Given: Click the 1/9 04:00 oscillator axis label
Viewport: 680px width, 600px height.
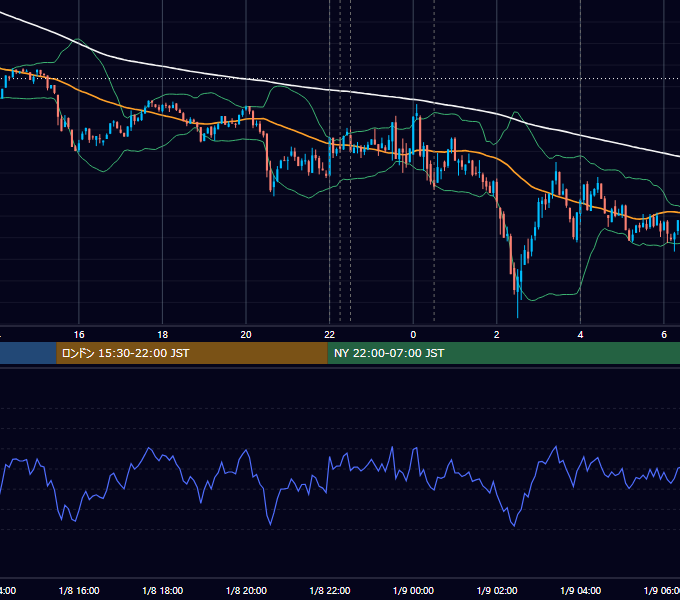Looking at the screenshot, I should pos(580,590).
